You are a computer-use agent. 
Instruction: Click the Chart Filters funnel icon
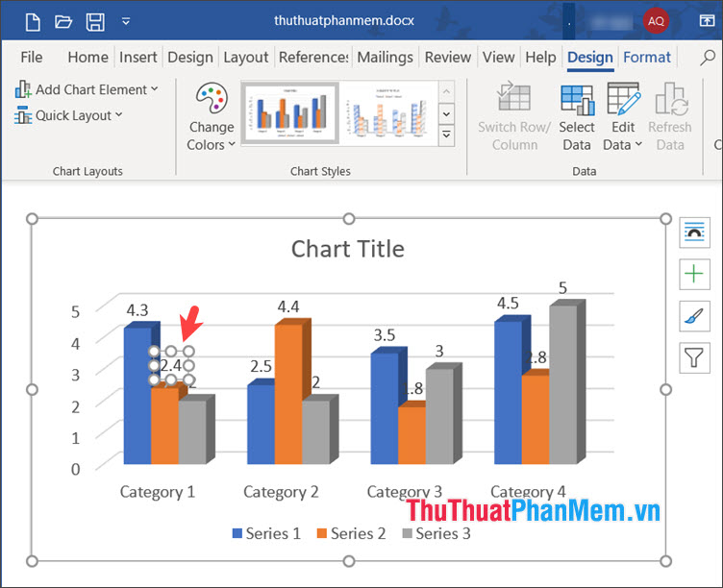coord(694,357)
